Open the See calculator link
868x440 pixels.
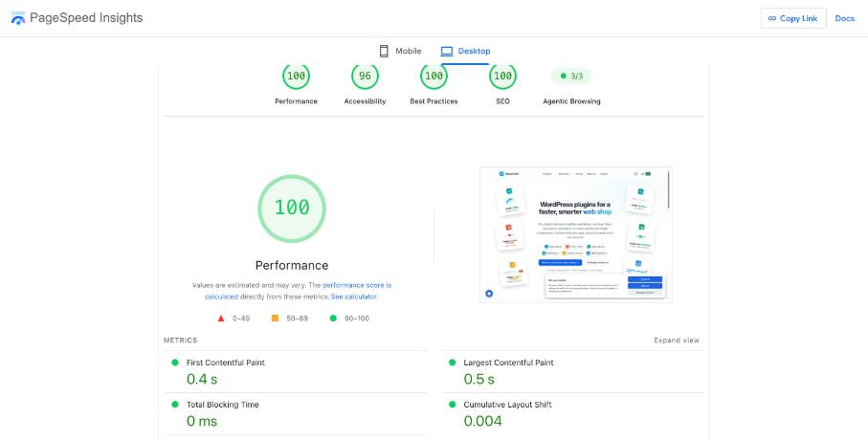(354, 297)
